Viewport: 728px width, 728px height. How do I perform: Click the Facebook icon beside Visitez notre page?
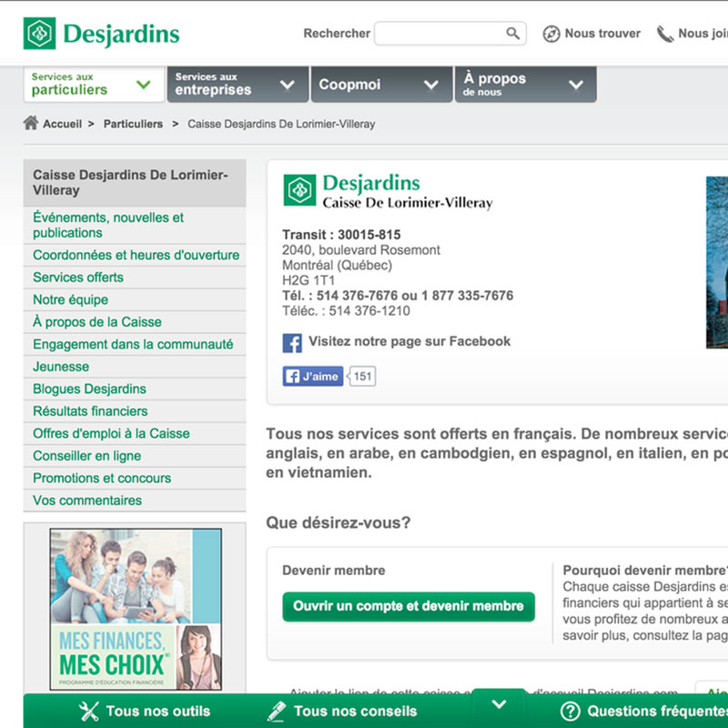(x=292, y=343)
